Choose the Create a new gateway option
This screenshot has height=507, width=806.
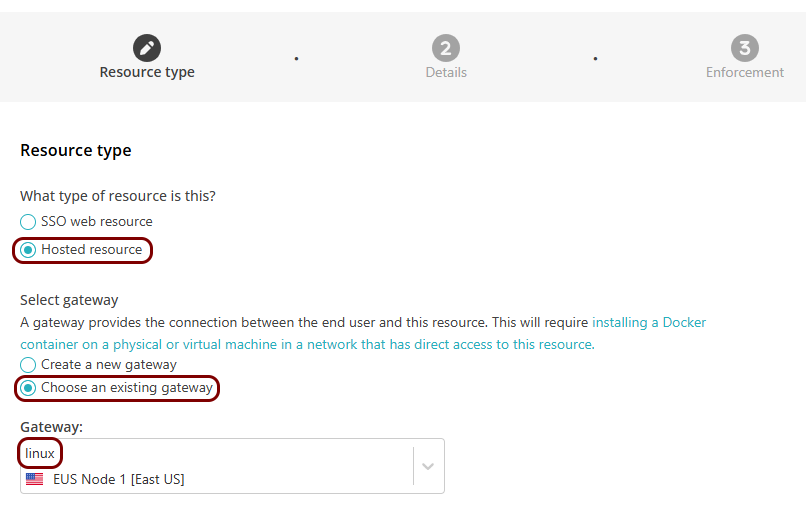pos(28,365)
